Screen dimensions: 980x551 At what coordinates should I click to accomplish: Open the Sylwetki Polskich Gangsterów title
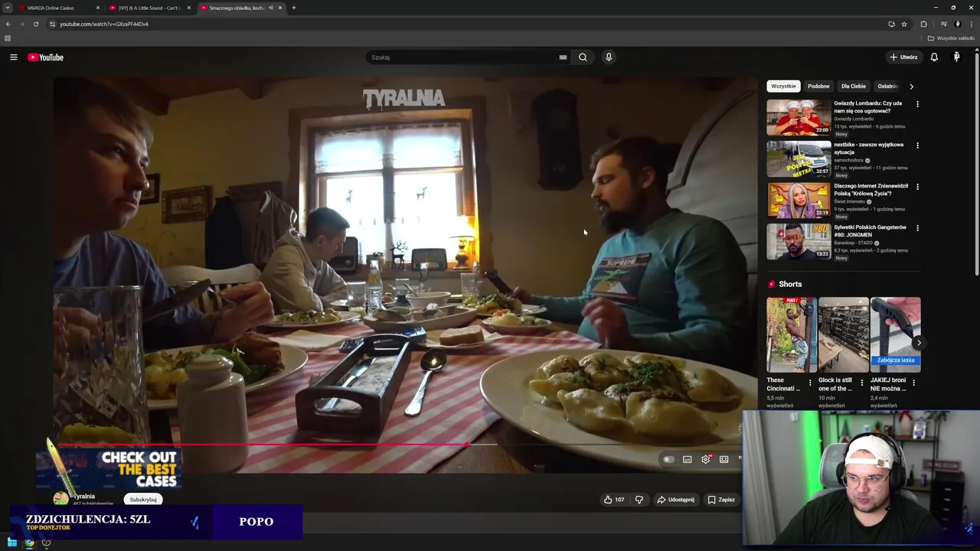(870, 231)
